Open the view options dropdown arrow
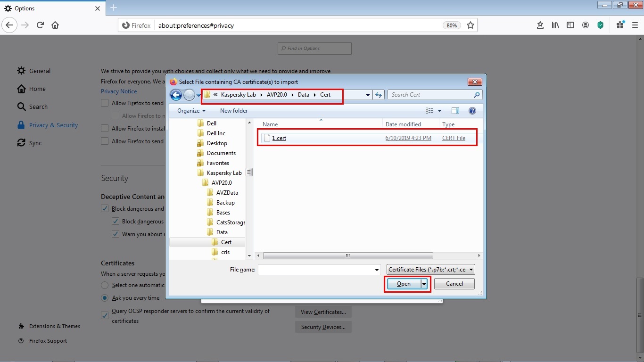Viewport: 644px width, 362px height. (440, 111)
